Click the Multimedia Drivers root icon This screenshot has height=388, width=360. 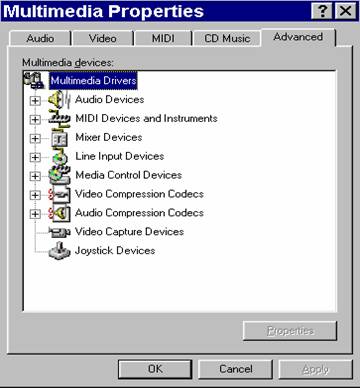point(34,80)
